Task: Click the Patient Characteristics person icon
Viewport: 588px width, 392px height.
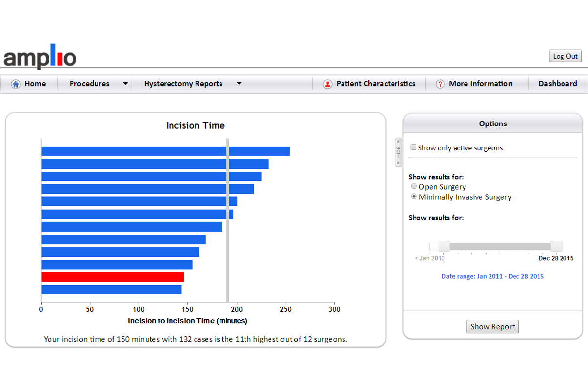Action: pyautogui.click(x=327, y=84)
